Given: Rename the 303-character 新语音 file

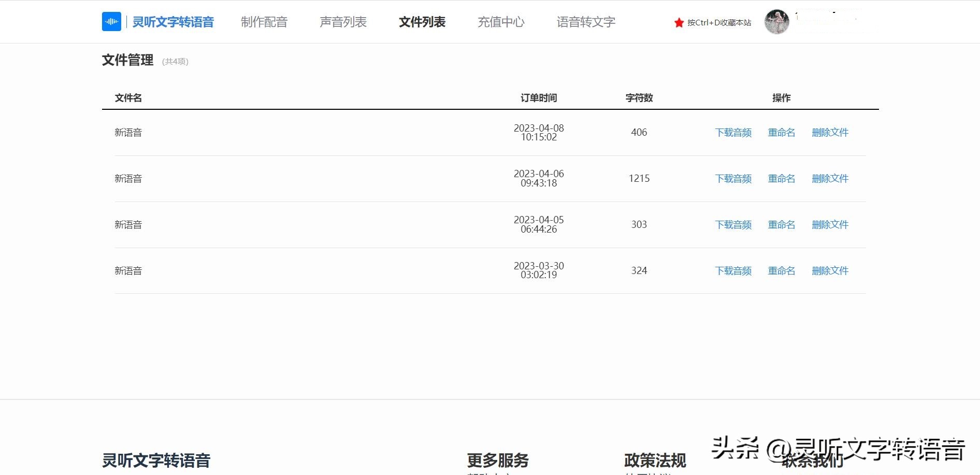Looking at the screenshot, I should point(781,224).
